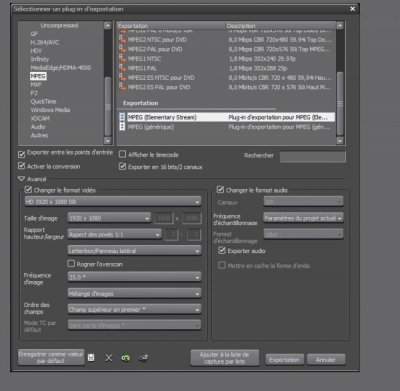Collapse the Avancé section triangle

click(x=22, y=179)
